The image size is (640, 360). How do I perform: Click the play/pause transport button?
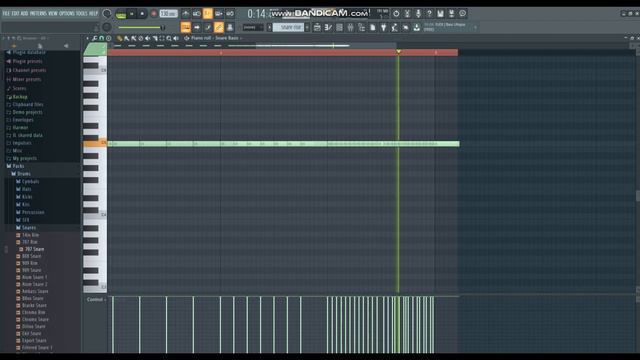(x=131, y=14)
